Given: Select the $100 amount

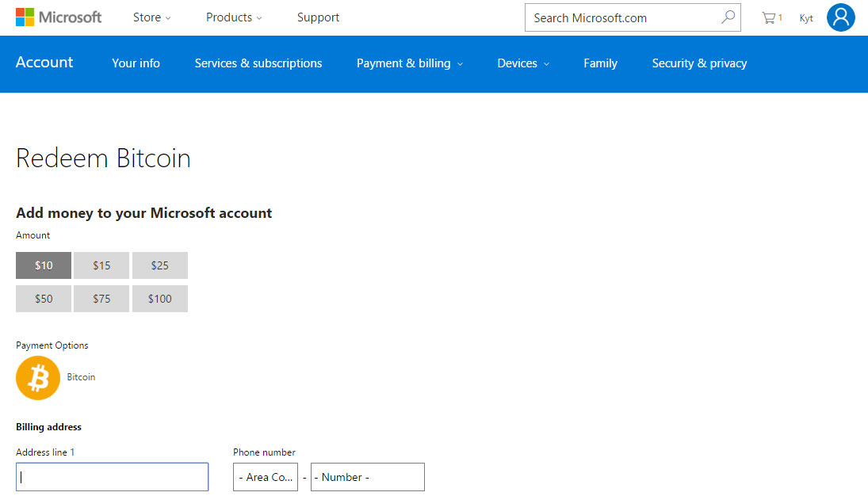Looking at the screenshot, I should coord(160,299).
